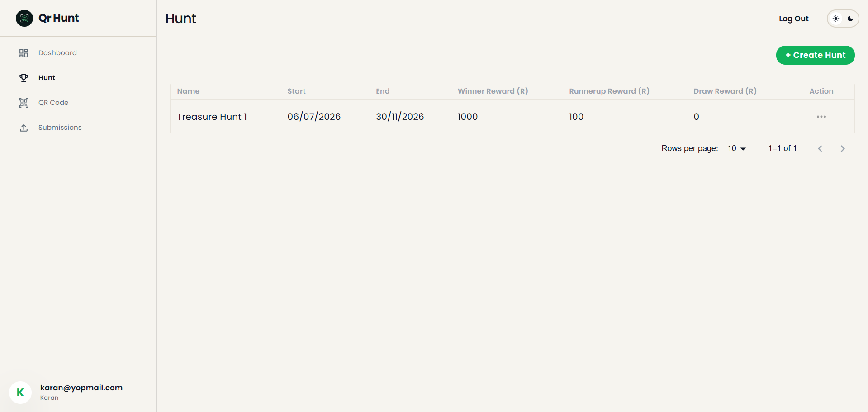This screenshot has height=412, width=868.
Task: Click the K user avatar
Action: 20,392
